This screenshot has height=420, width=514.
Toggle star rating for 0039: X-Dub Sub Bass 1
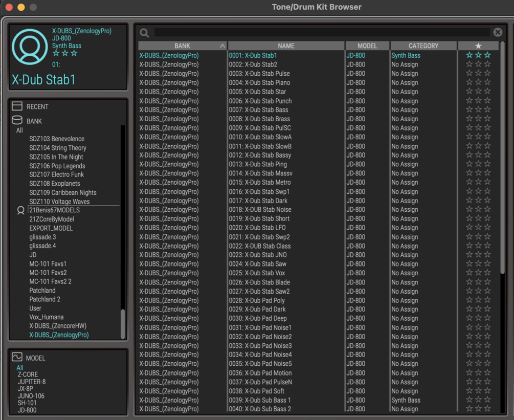(x=478, y=400)
